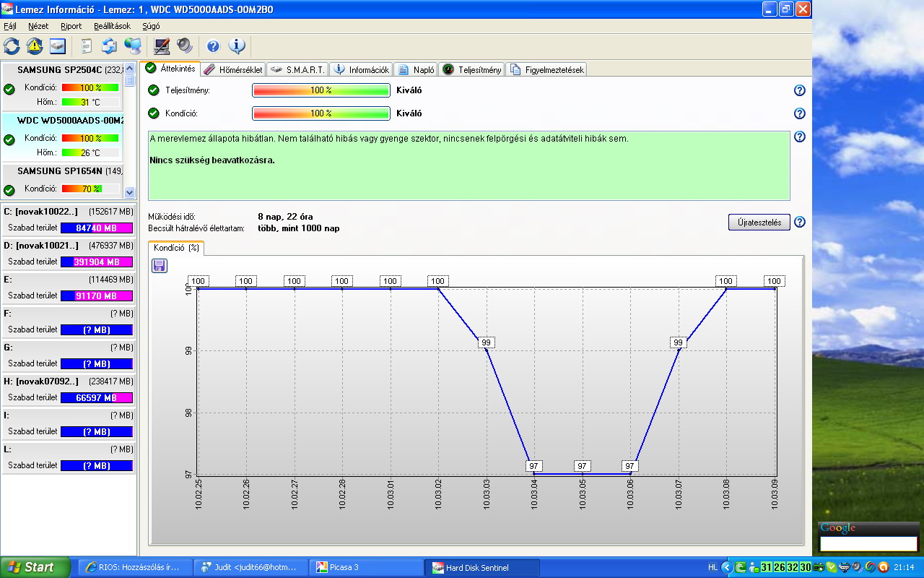Click H: drive free space bar
The image size is (924, 578).
click(97, 397)
